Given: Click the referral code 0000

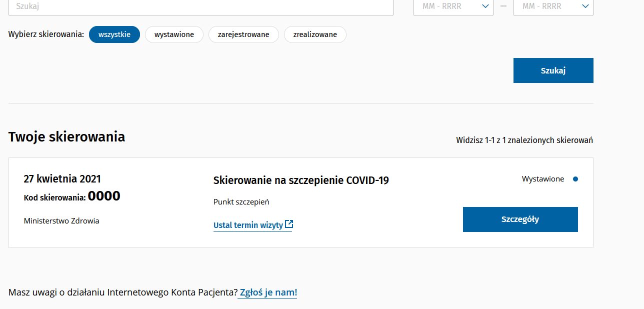Looking at the screenshot, I should (x=104, y=196).
